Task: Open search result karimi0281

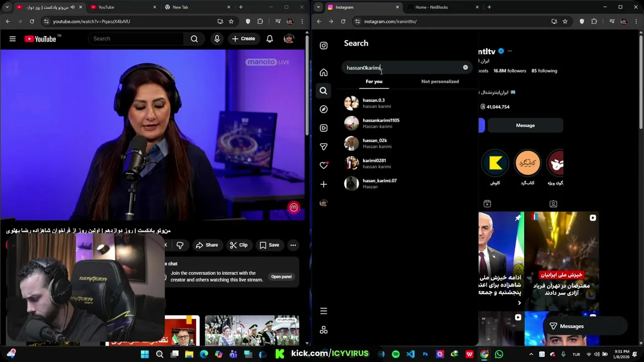Action: (x=408, y=163)
